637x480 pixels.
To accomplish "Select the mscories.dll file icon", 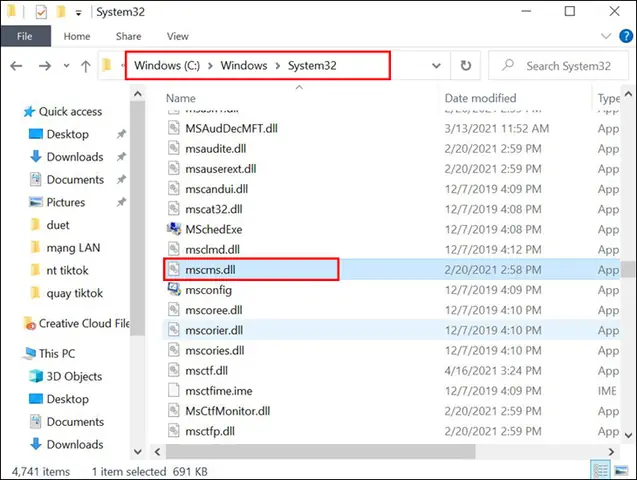I will click(173, 350).
